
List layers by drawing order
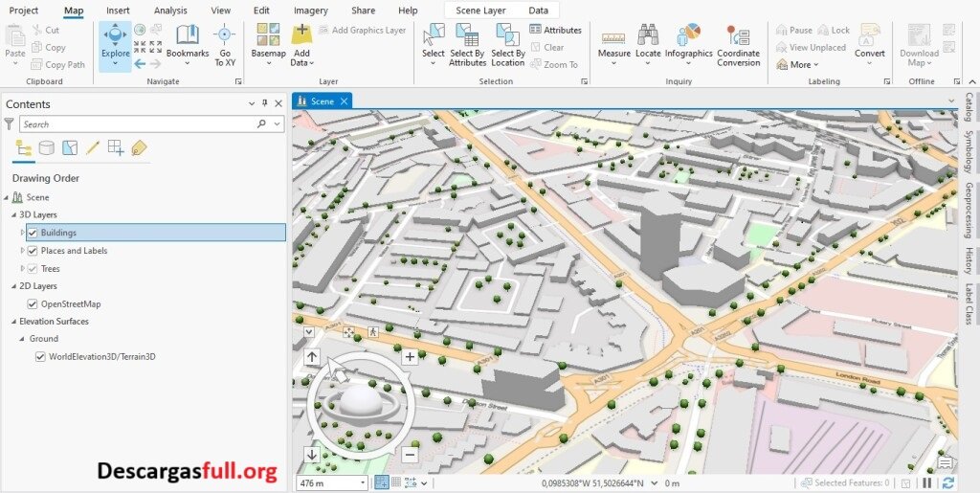(24, 148)
